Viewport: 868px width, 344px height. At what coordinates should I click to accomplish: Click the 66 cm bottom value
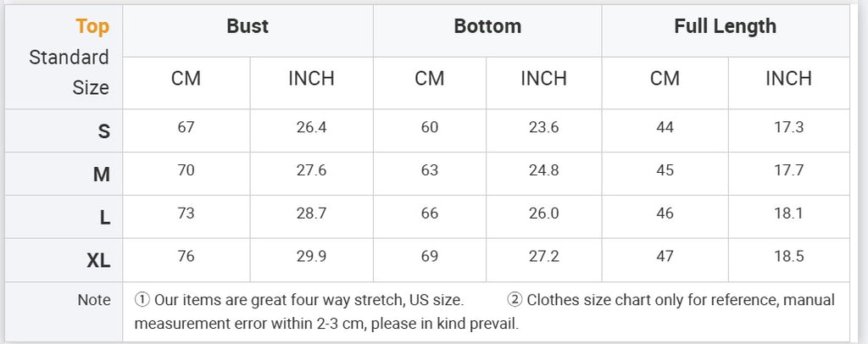point(430,214)
